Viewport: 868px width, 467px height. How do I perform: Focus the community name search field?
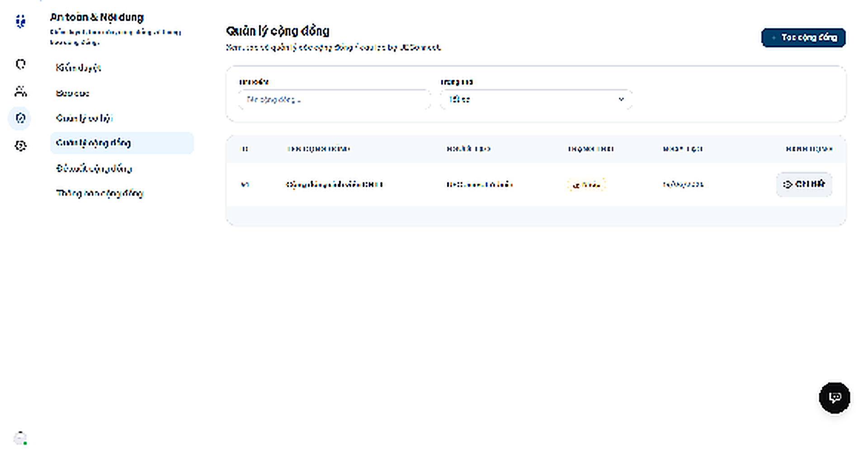pyautogui.click(x=335, y=100)
